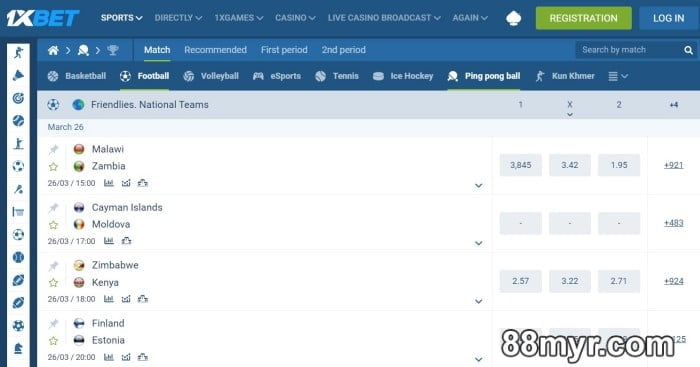Switch to the First period tab
This screenshot has width=700, height=367.
[284, 50]
